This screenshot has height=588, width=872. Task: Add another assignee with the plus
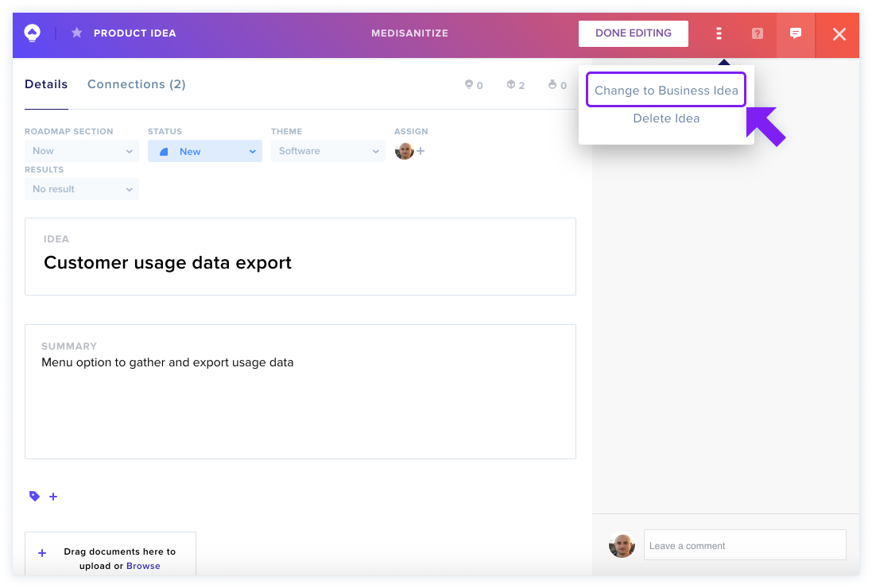point(420,151)
